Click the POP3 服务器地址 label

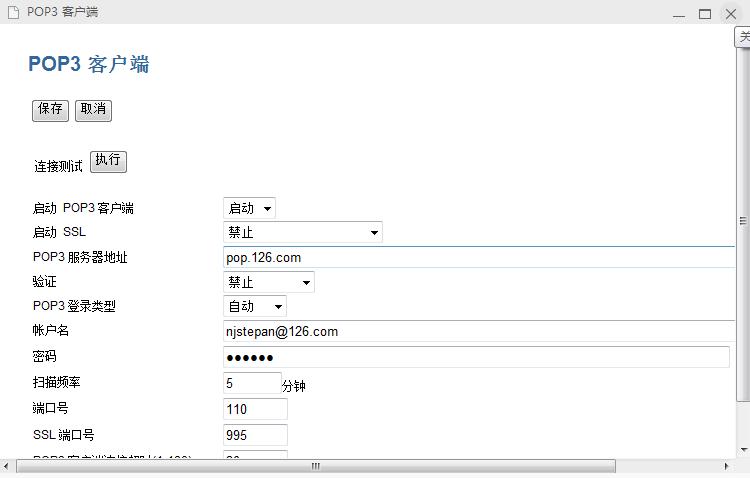(80, 257)
